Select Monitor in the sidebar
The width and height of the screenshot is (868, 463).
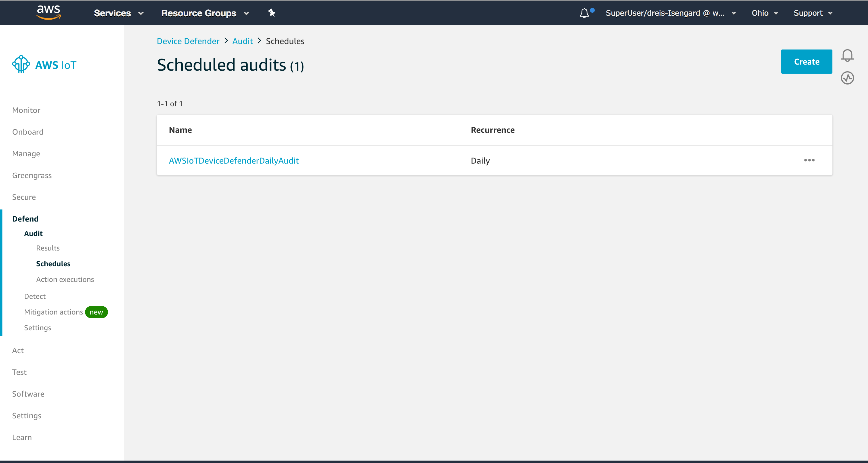(x=26, y=110)
